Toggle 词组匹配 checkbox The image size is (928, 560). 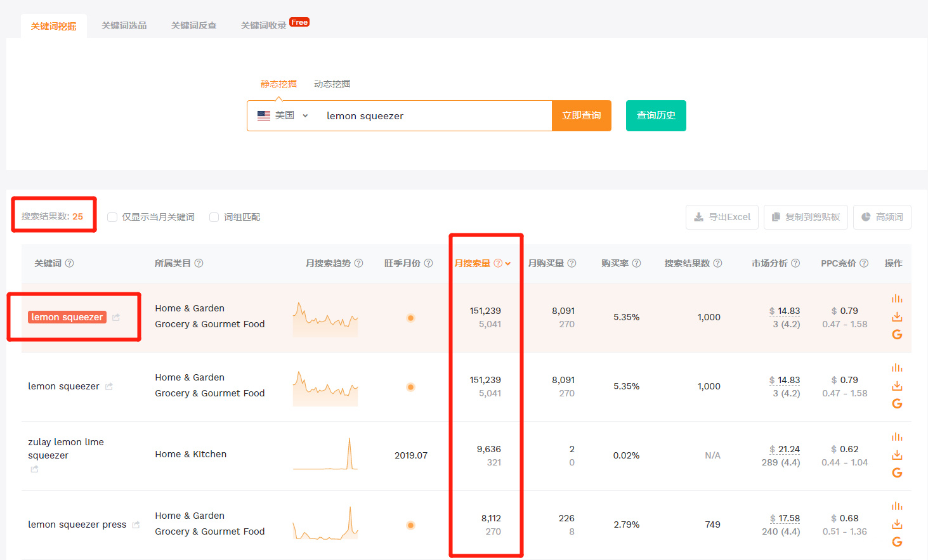214,217
